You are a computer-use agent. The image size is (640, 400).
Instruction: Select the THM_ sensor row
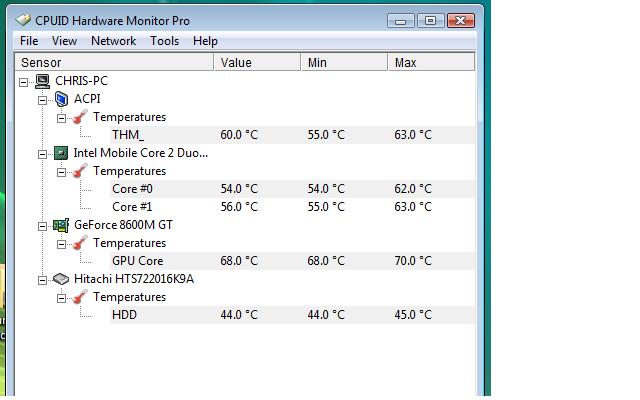tap(292, 135)
